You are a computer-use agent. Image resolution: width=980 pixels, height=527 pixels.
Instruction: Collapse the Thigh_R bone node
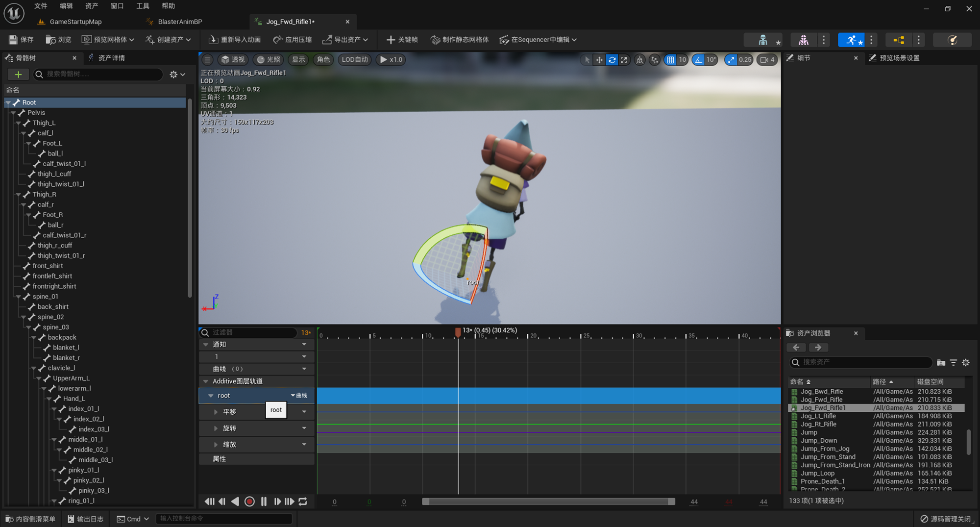[x=19, y=195]
